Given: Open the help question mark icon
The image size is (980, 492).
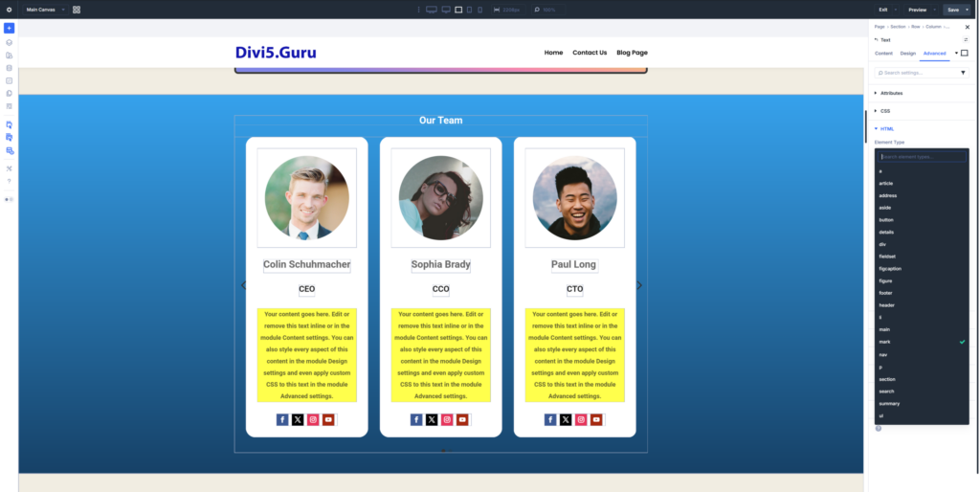Looking at the screenshot, I should point(9,181).
